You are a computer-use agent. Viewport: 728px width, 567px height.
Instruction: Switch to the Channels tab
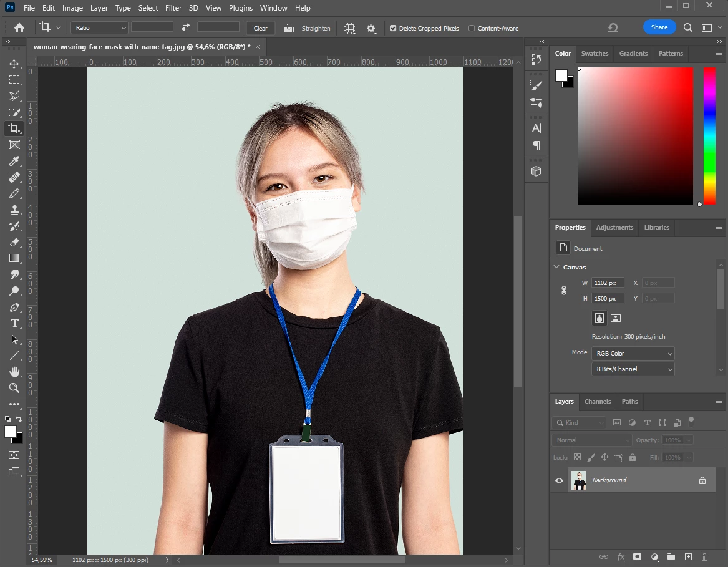[597, 402]
